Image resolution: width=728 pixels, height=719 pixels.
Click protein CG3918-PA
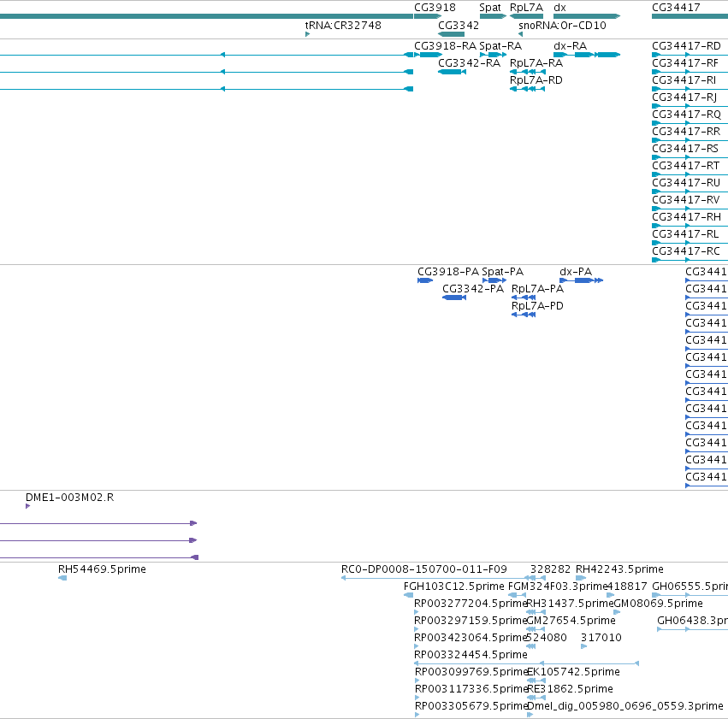pos(448,272)
